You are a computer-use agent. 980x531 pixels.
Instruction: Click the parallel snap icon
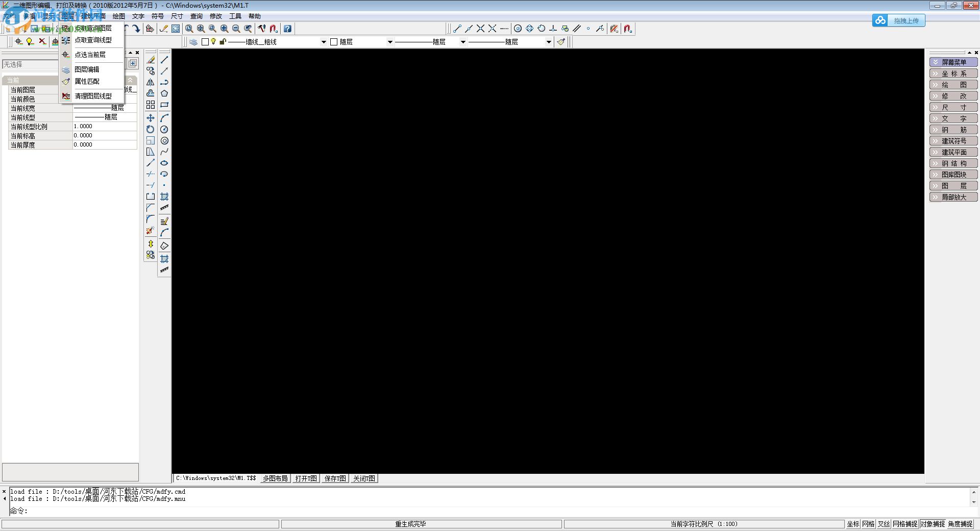(576, 29)
